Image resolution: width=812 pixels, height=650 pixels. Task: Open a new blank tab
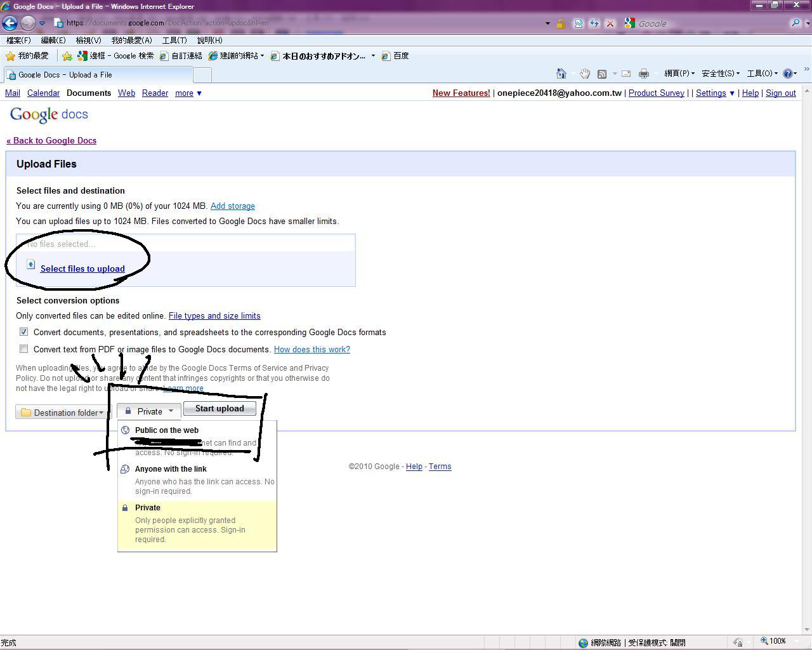pos(202,75)
